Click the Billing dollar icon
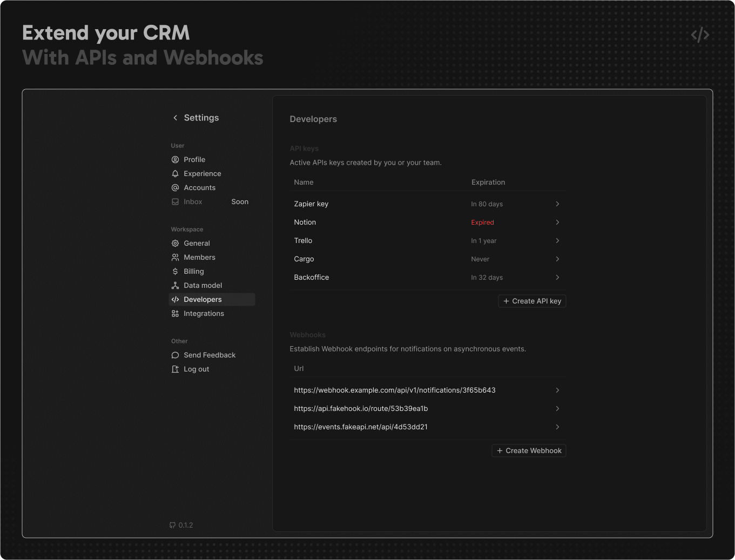 pos(175,272)
